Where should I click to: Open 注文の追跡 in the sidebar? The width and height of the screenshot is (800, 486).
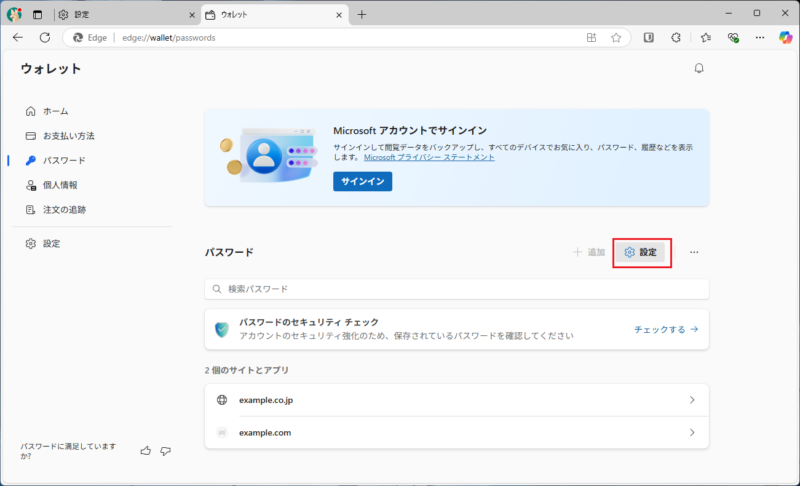pyautogui.click(x=56, y=210)
